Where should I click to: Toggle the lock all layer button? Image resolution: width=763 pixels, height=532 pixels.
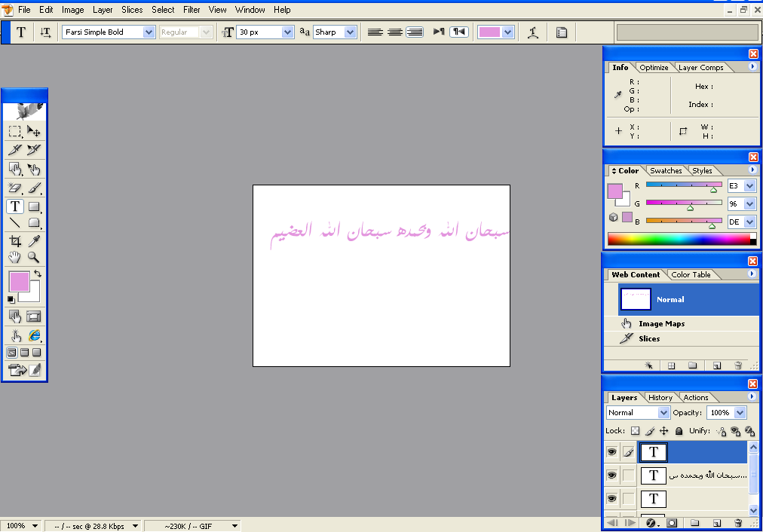(x=679, y=431)
